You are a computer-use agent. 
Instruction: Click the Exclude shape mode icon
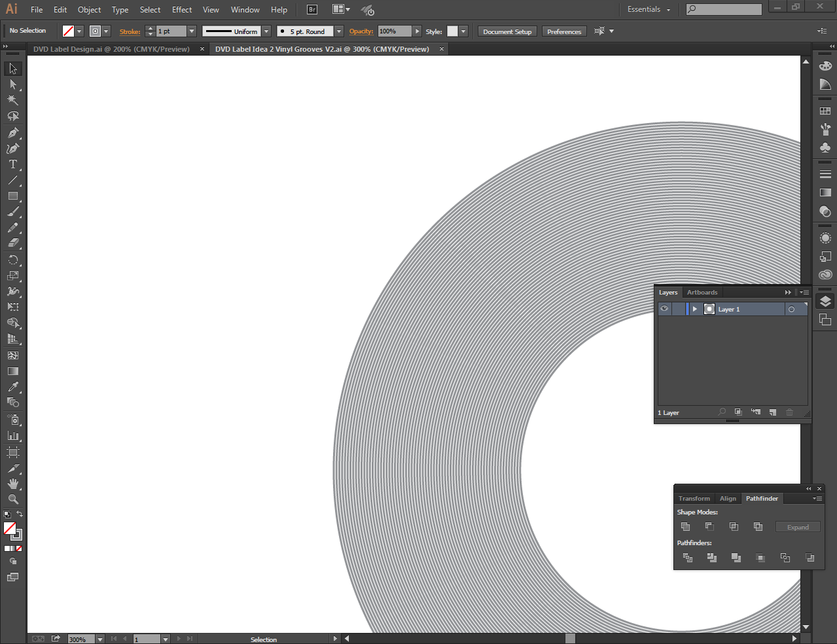point(758,527)
